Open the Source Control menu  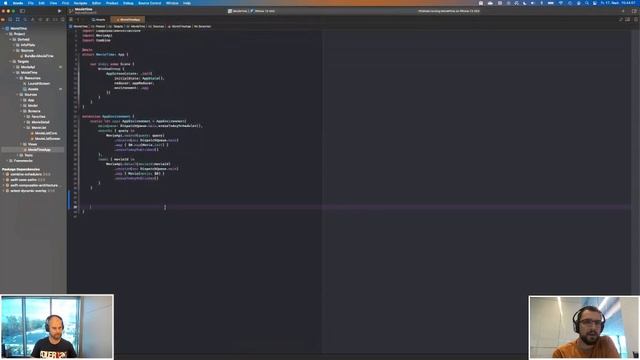(149, 3)
